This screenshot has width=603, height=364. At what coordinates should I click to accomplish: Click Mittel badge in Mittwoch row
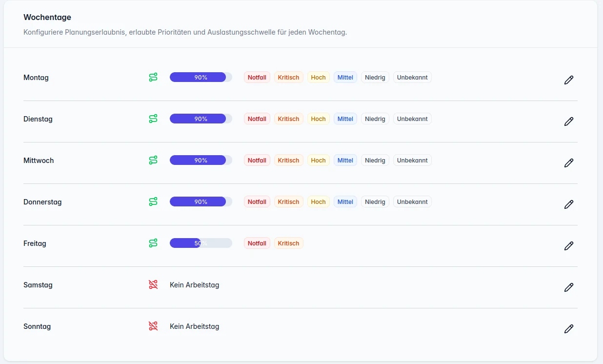coord(345,160)
